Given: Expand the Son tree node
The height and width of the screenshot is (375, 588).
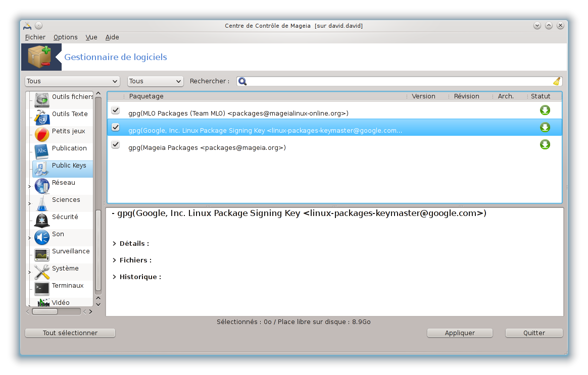Looking at the screenshot, I should pyautogui.click(x=30, y=238).
